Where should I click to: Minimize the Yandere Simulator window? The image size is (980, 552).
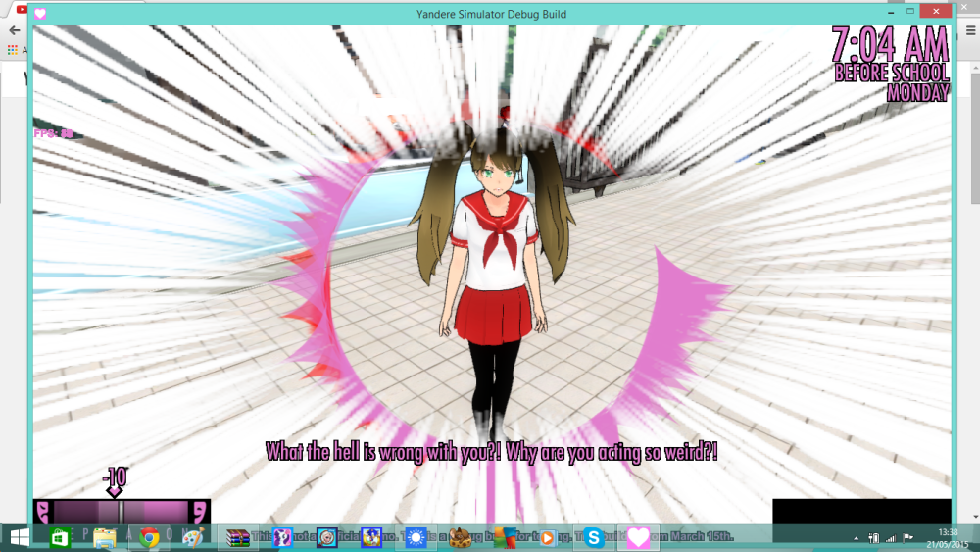pos(891,11)
